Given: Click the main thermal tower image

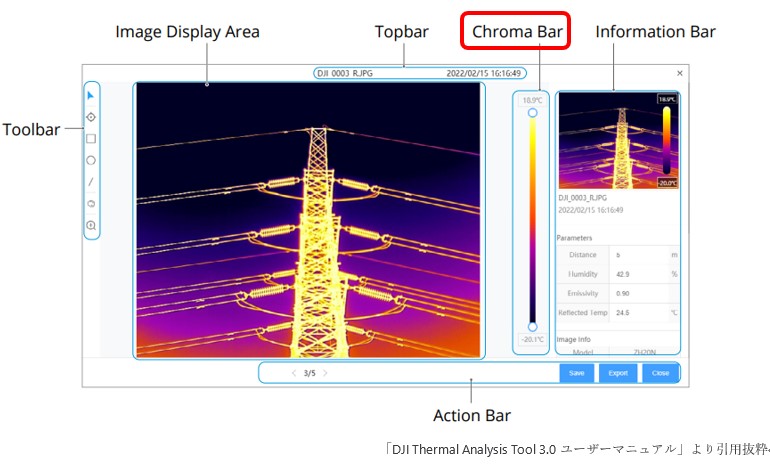Looking at the screenshot, I should click(x=308, y=220).
